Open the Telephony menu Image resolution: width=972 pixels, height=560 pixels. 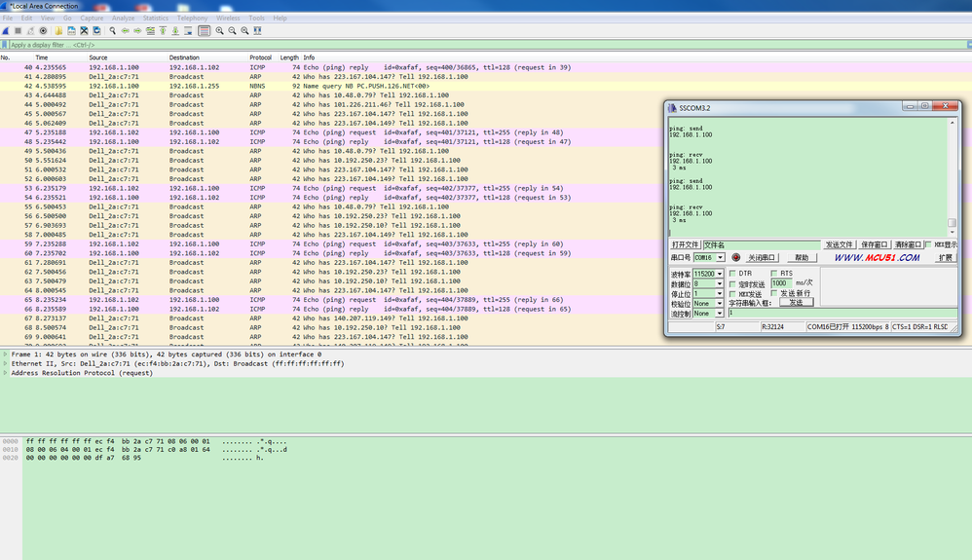pos(192,18)
